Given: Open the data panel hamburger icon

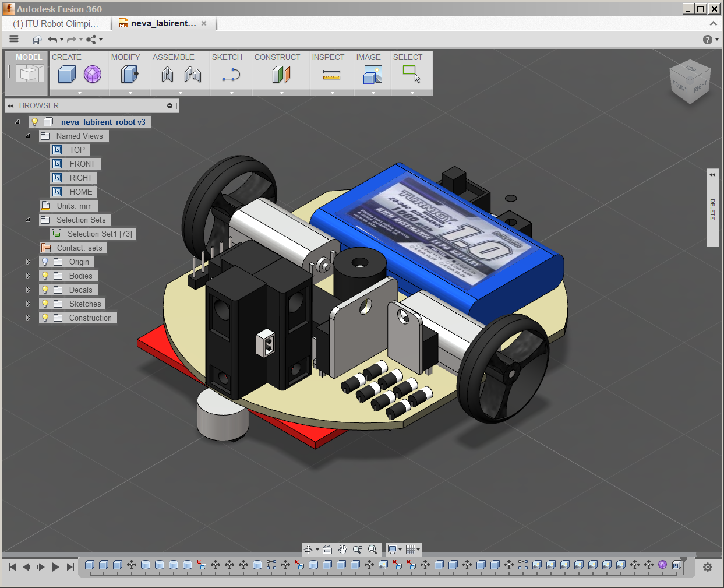Looking at the screenshot, I should click(14, 39).
